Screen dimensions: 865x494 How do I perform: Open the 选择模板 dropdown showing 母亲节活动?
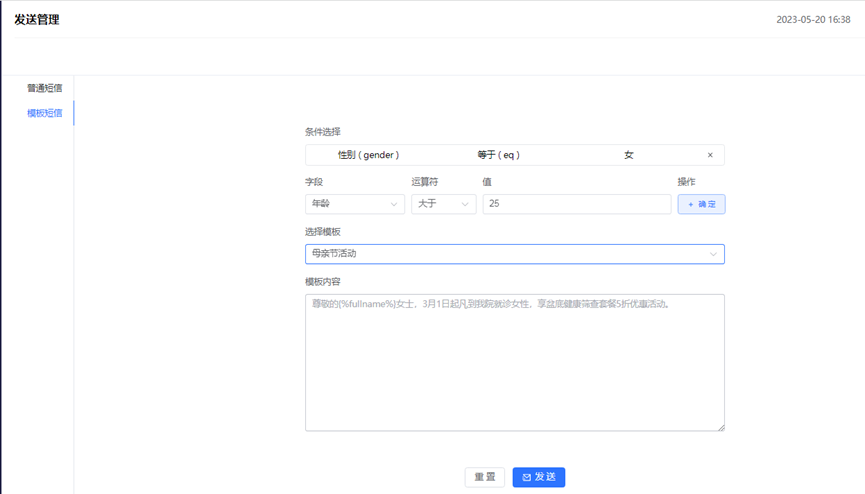click(x=515, y=254)
